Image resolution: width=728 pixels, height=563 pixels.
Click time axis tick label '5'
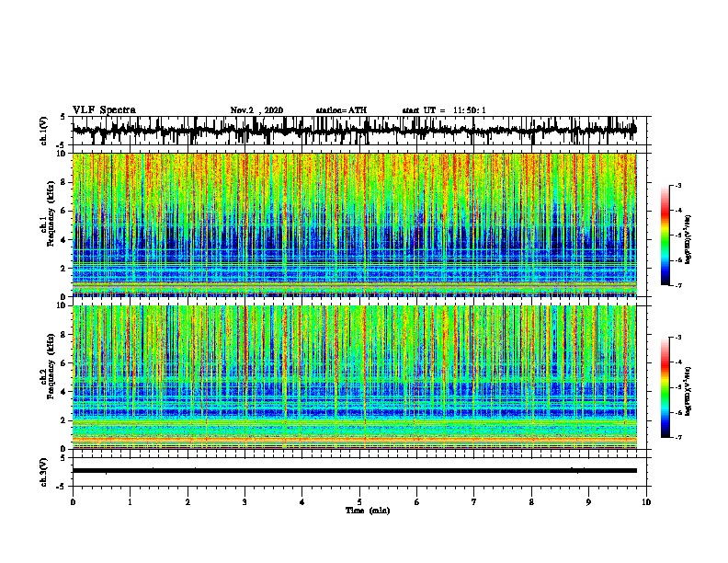(359, 502)
